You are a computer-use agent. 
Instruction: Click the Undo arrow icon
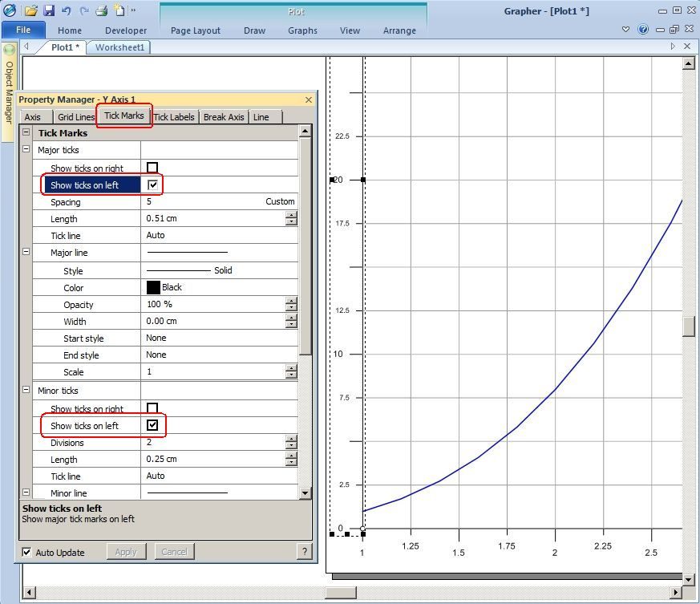coord(66,10)
